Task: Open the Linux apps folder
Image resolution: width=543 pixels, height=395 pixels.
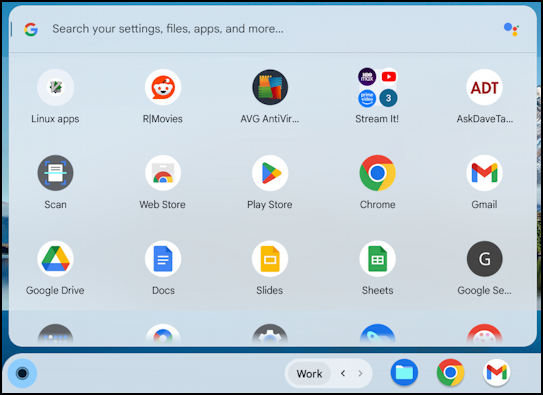Action: point(55,87)
